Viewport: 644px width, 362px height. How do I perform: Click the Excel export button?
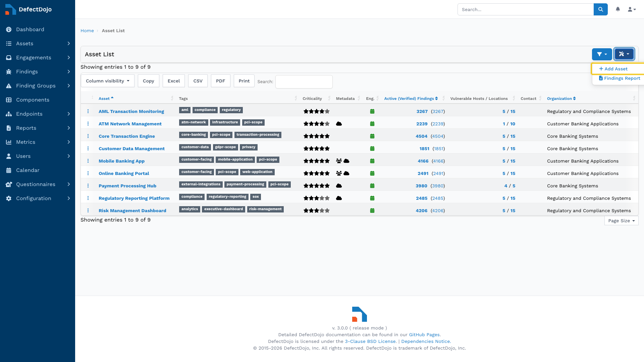click(x=174, y=81)
